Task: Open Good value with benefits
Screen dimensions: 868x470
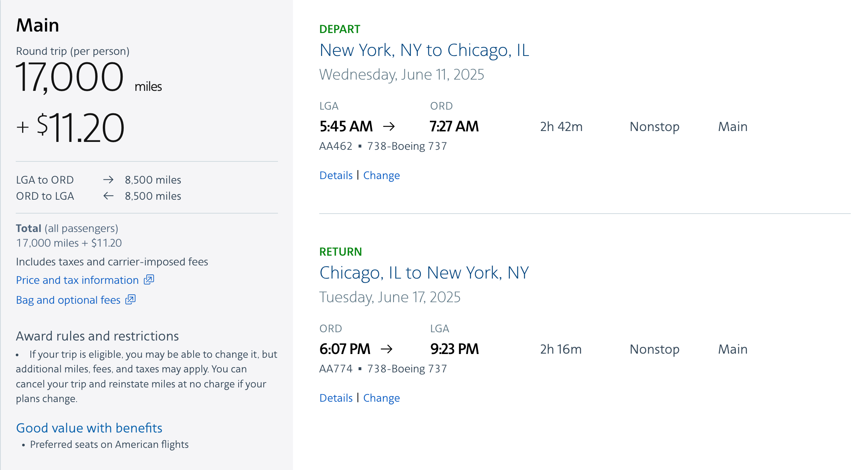Action: [x=89, y=428]
